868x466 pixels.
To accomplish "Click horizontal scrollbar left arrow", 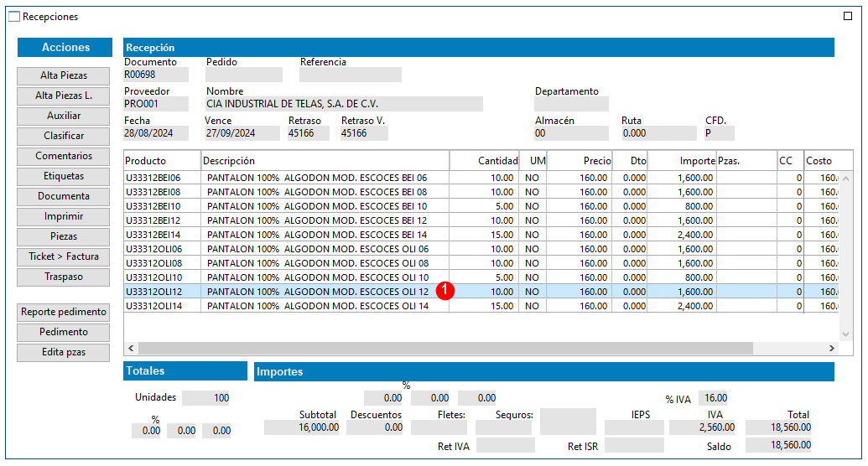I will (x=131, y=348).
